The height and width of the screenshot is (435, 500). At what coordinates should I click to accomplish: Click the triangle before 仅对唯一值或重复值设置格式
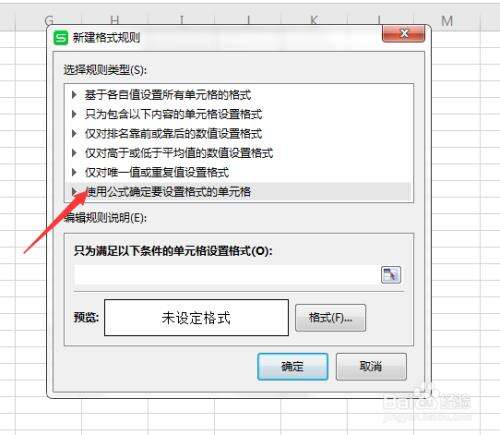74,172
